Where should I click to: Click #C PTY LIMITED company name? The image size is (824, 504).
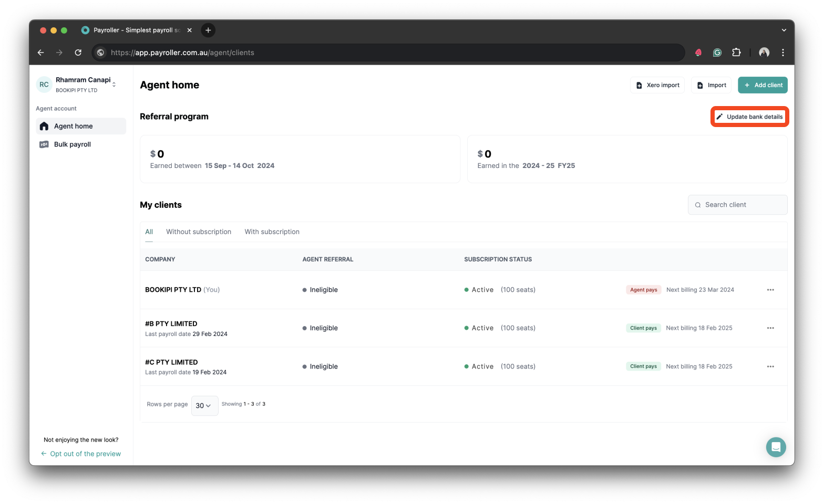[171, 362]
